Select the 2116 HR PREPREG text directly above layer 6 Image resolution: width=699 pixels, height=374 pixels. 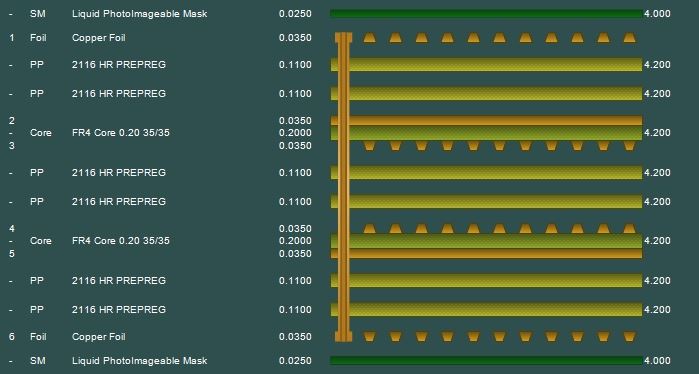[119, 309]
